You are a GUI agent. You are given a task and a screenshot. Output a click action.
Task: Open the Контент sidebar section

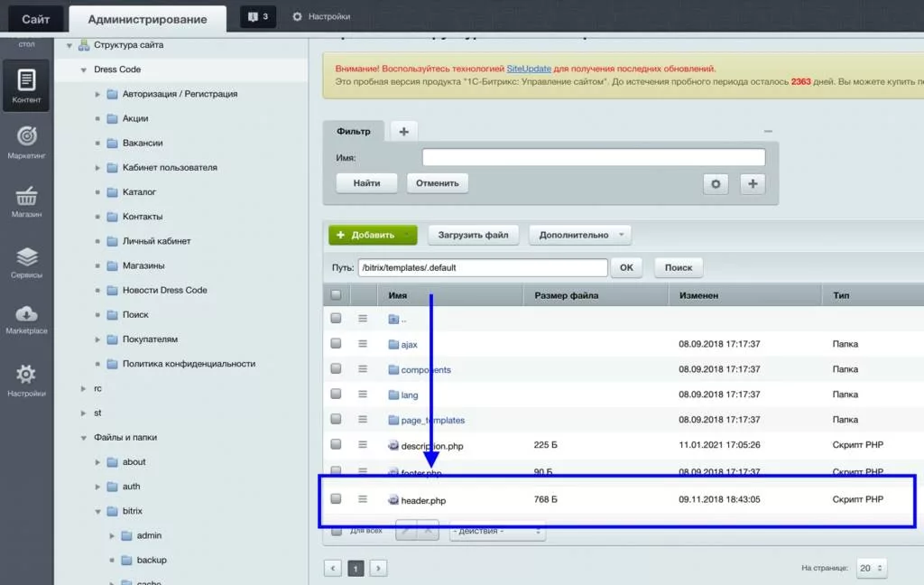(26, 86)
